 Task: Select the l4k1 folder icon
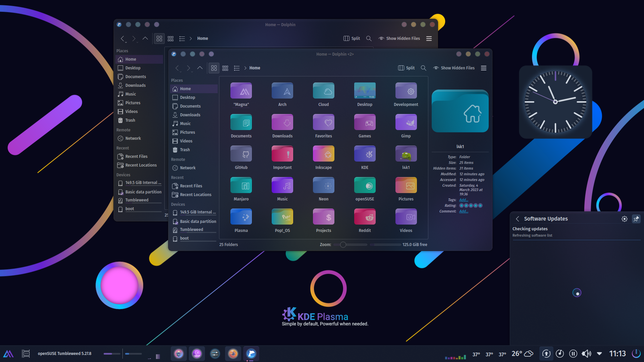pos(406,154)
